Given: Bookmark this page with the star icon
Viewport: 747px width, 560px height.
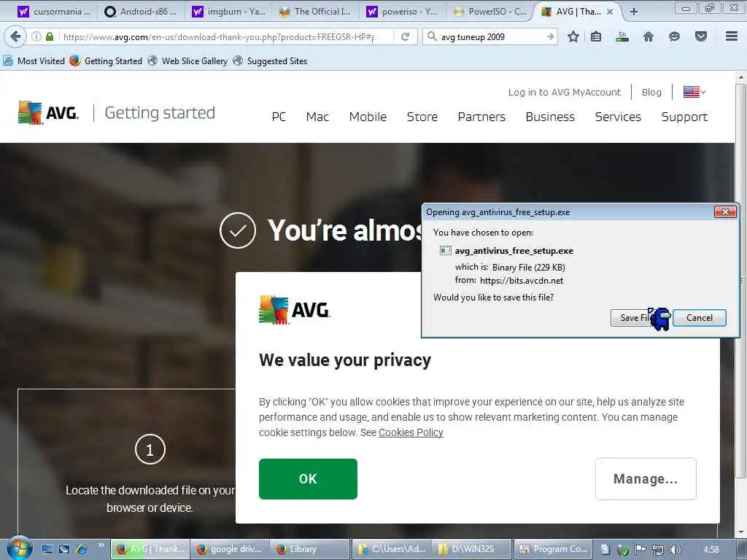Looking at the screenshot, I should tap(573, 36).
